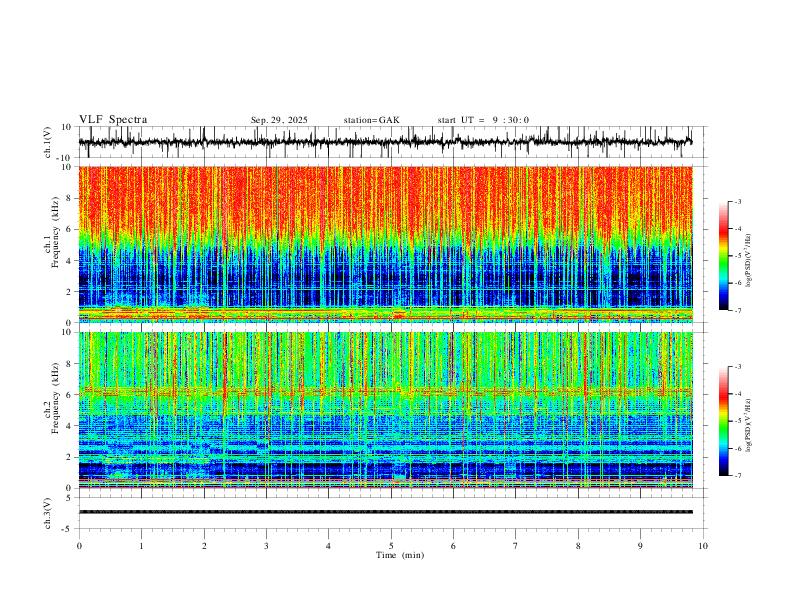Click the "Time (min)" axis title
This screenshot has height=612, width=792.
(x=400, y=555)
